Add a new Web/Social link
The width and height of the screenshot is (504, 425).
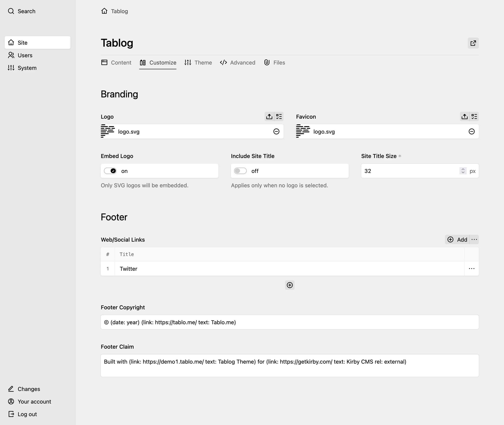[x=457, y=239]
